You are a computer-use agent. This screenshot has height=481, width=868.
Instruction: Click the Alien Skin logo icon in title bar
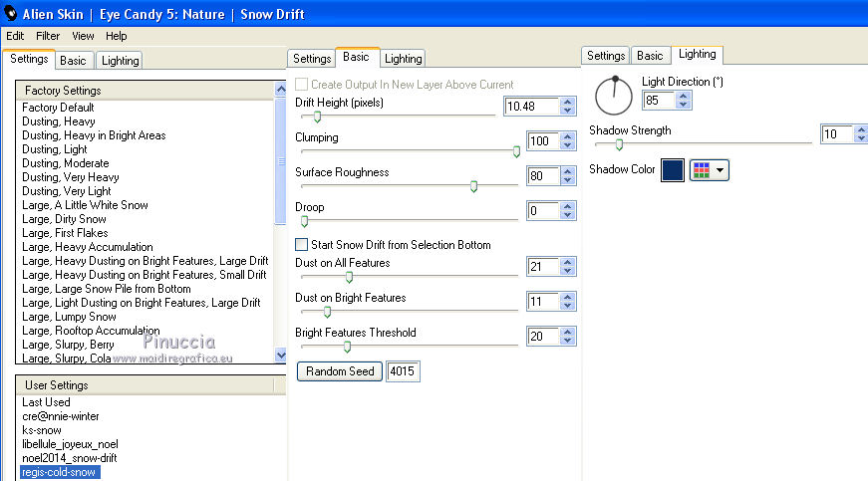coord(11,13)
